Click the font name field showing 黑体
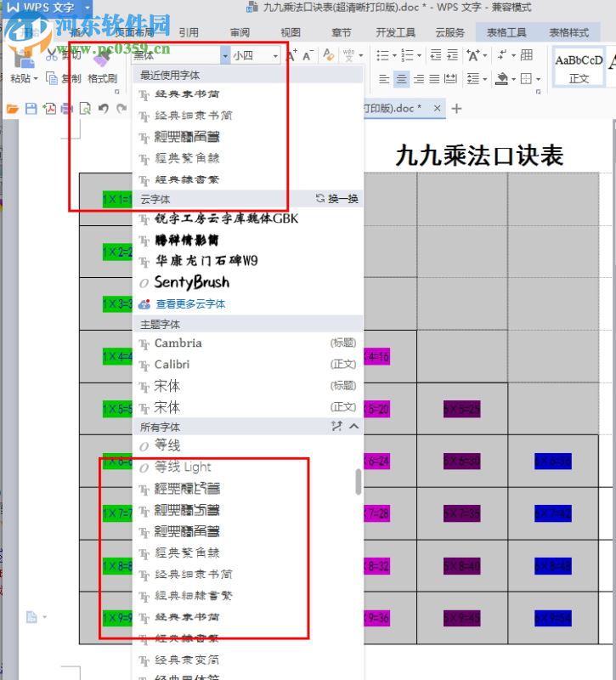 click(176, 55)
